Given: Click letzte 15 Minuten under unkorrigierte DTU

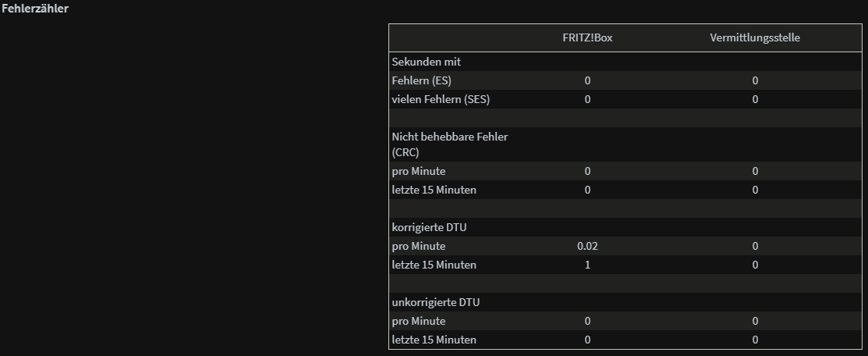Looking at the screenshot, I should tap(434, 340).
